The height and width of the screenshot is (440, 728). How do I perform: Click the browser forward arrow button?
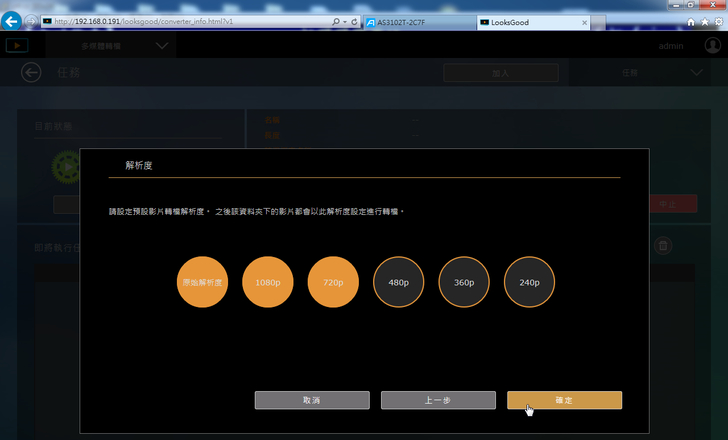(32, 21)
